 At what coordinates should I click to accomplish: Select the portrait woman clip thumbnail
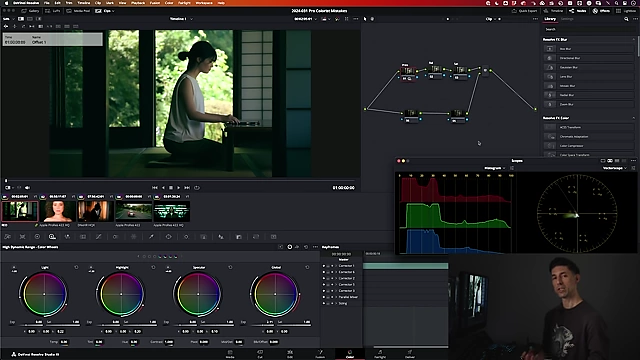[58, 211]
